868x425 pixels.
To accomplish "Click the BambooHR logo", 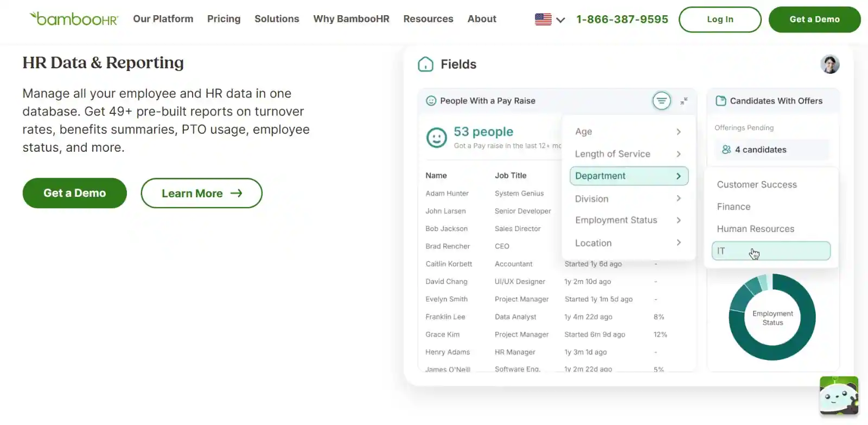I will pyautogui.click(x=74, y=19).
